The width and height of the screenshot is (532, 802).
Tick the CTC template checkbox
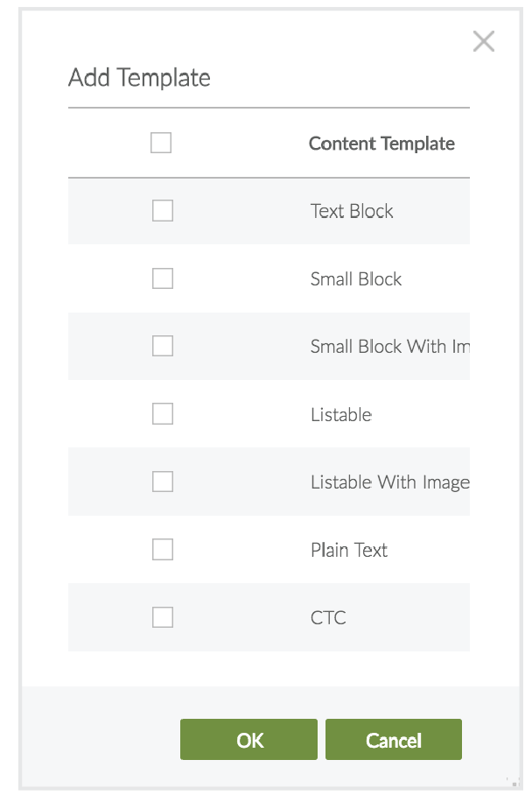(x=163, y=617)
